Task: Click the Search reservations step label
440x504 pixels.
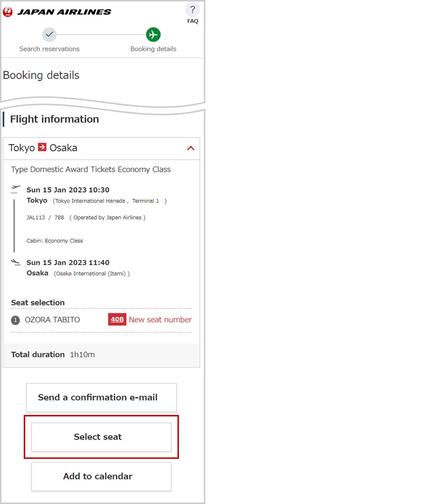Action: coord(49,49)
